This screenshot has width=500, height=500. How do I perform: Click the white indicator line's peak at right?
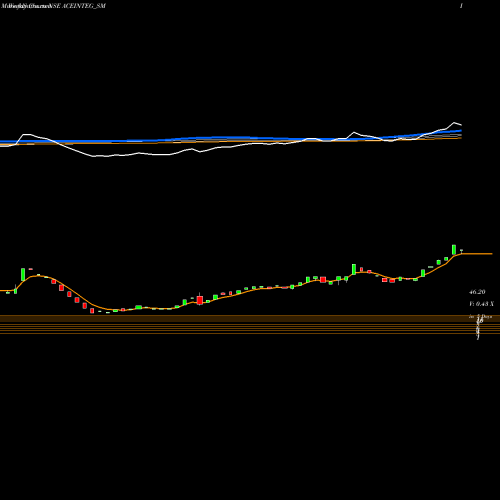click(454, 123)
